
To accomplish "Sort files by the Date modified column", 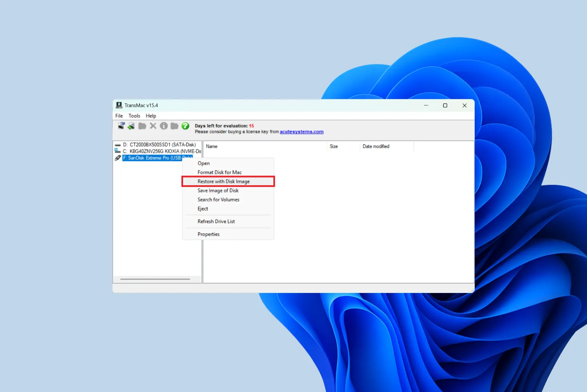I will 376,147.
